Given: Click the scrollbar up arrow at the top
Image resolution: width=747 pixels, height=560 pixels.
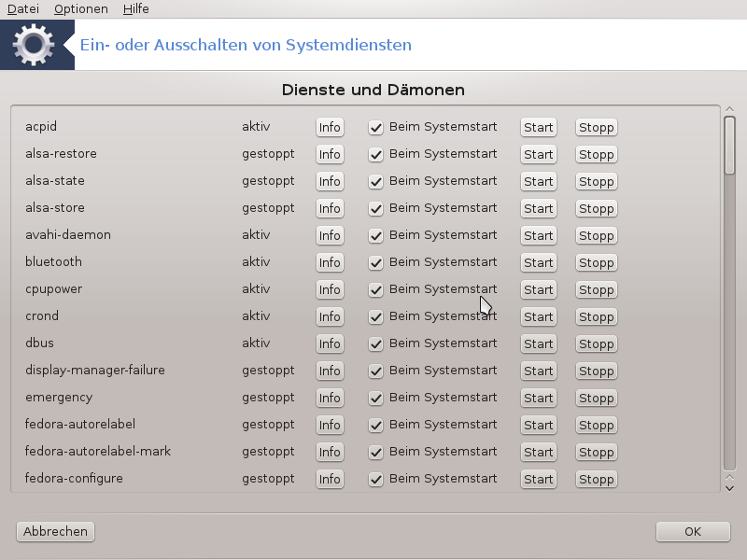Looking at the screenshot, I should [x=729, y=109].
